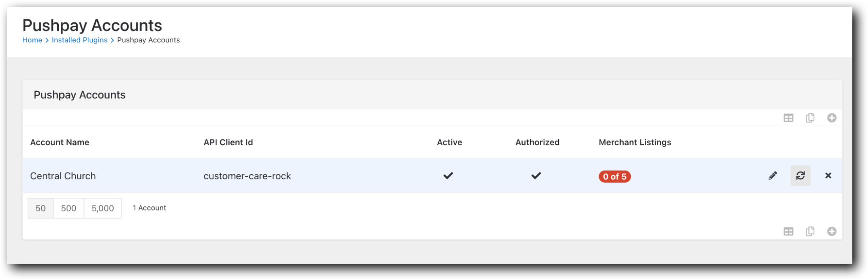Delete Central Church account via X icon

point(828,176)
